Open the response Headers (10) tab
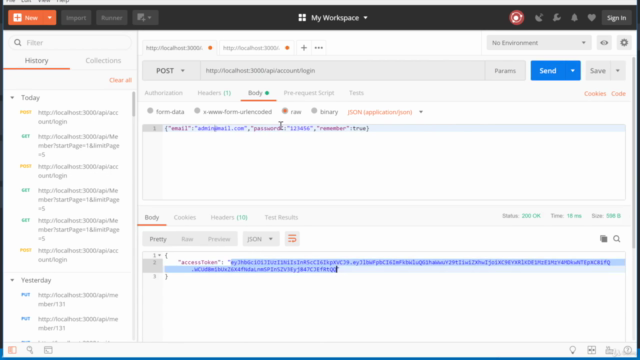This screenshot has height=360, width=640. tap(229, 218)
